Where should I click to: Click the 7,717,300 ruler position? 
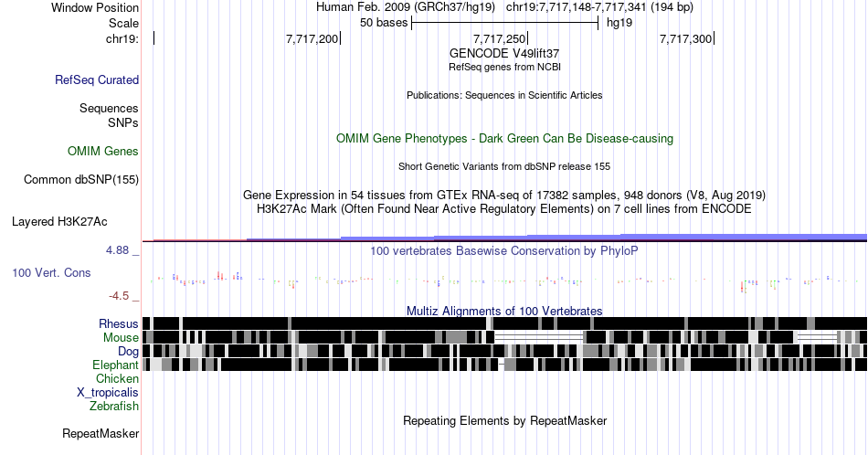pyautogui.click(x=685, y=38)
